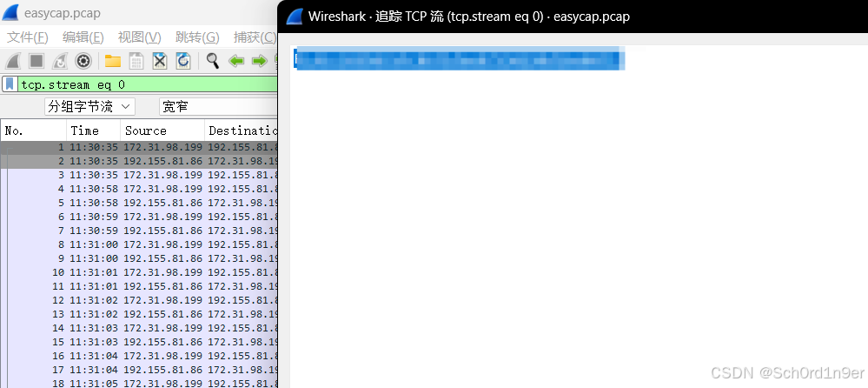868x388 pixels.
Task: Click the find packet magnifier icon
Action: point(213,60)
